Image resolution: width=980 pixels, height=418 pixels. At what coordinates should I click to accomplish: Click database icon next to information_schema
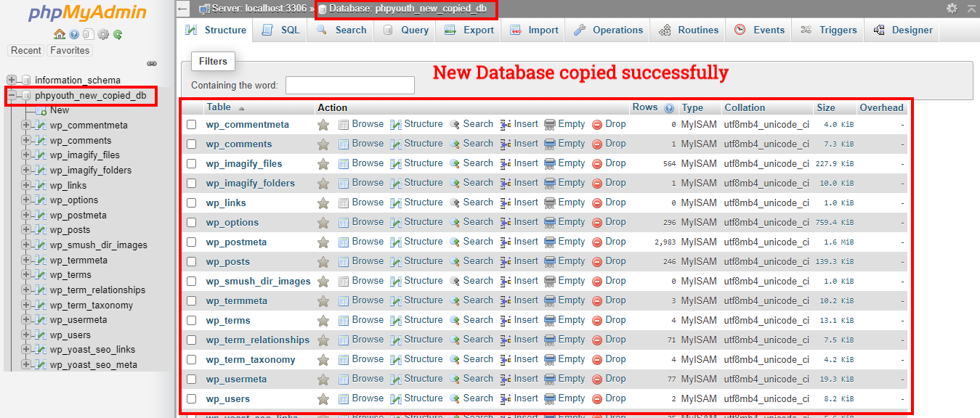27,81
